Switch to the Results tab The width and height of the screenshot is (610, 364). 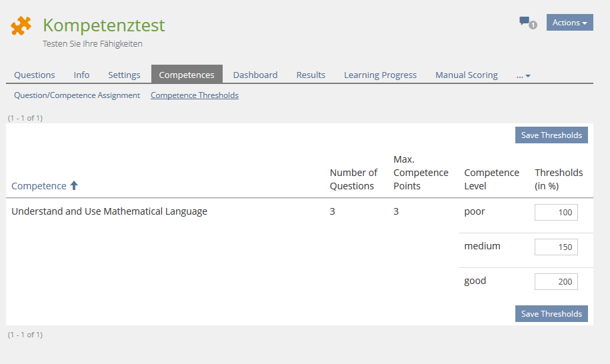point(311,75)
